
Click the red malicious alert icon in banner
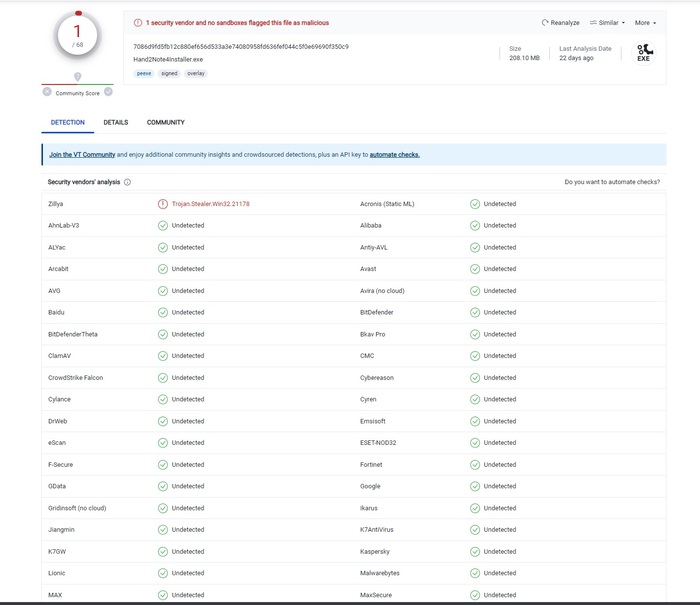(138, 22)
